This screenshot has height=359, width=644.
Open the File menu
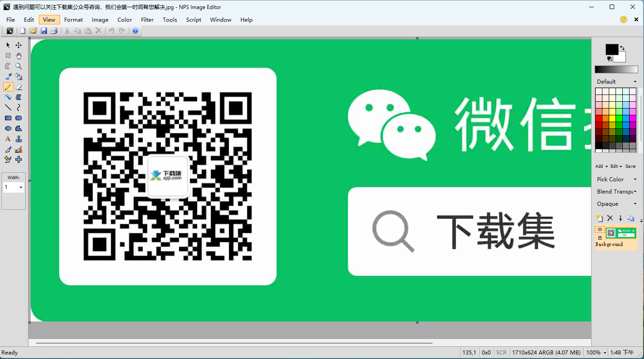click(x=10, y=20)
